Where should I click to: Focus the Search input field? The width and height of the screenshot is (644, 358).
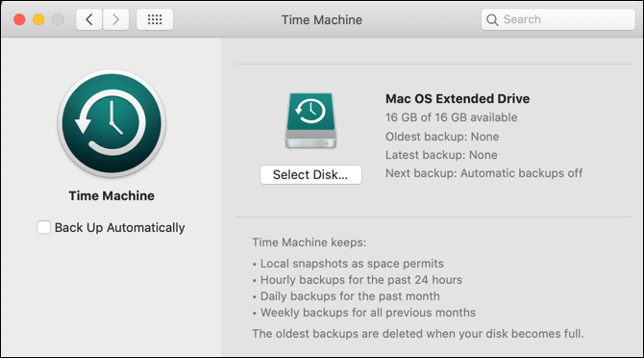(557, 19)
